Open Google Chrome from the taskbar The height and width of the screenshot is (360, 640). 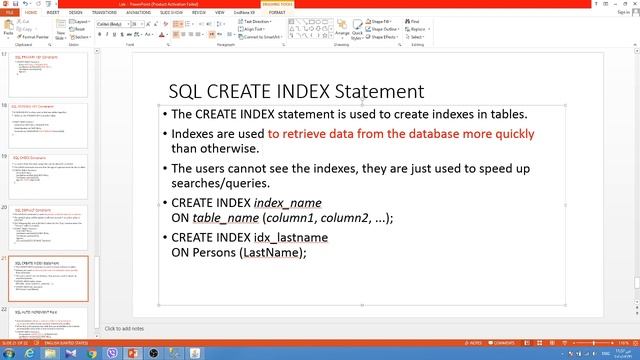(91, 353)
